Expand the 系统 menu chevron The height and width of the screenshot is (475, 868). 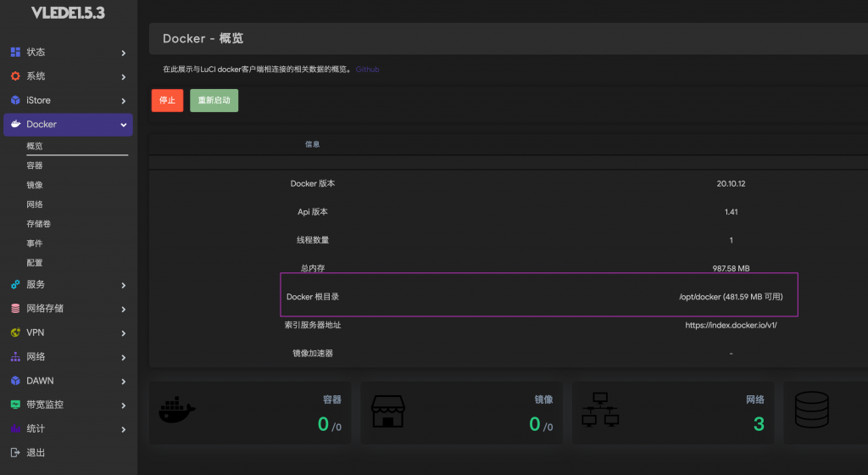pyautogui.click(x=124, y=77)
